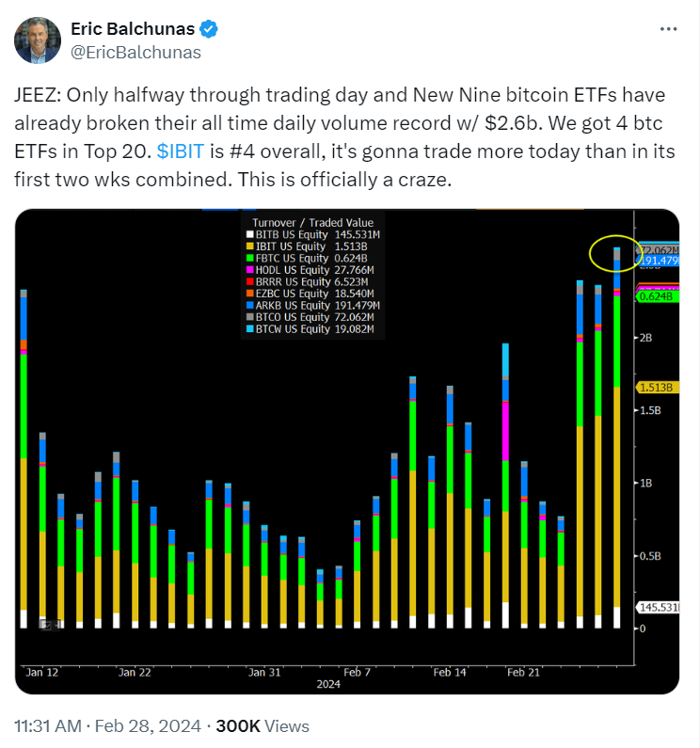Click the 0.624B green axis label

point(658,296)
